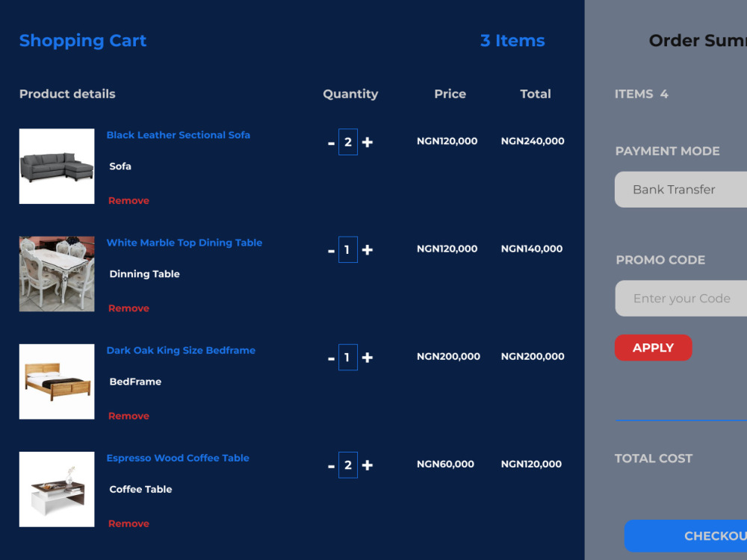Open White Marble Top Dining Table product link
Image resolution: width=747 pixels, height=560 pixels.
[x=185, y=243]
